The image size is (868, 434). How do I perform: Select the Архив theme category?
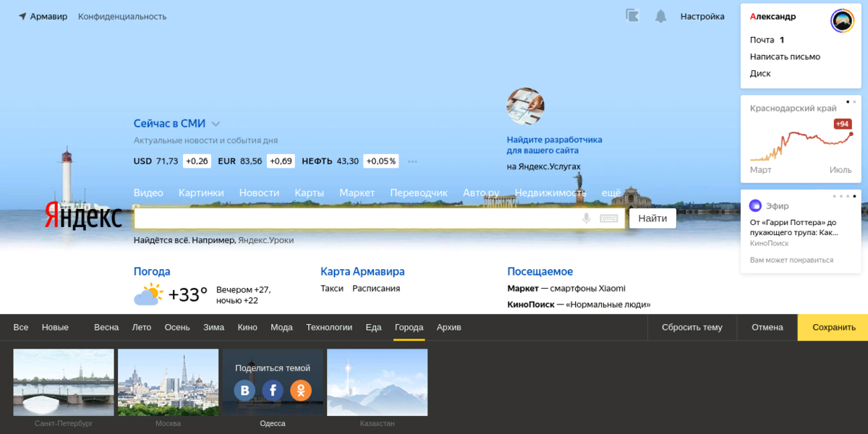click(x=448, y=327)
